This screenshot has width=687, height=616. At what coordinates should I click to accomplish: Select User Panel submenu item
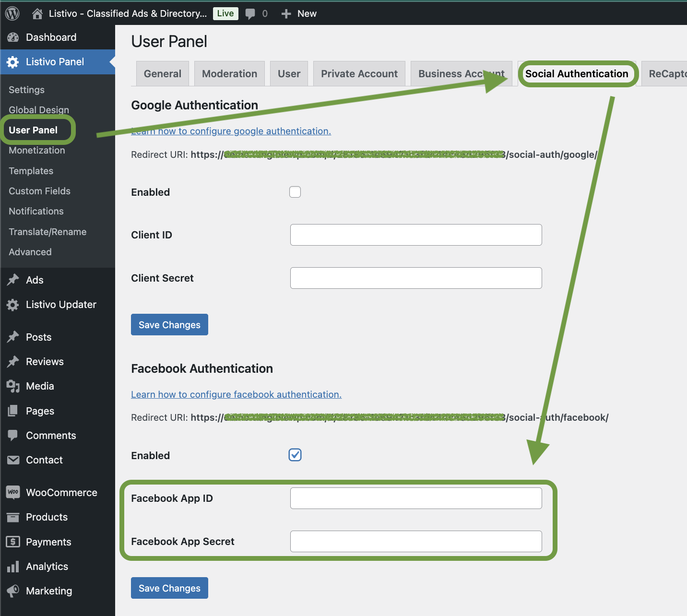(x=33, y=130)
